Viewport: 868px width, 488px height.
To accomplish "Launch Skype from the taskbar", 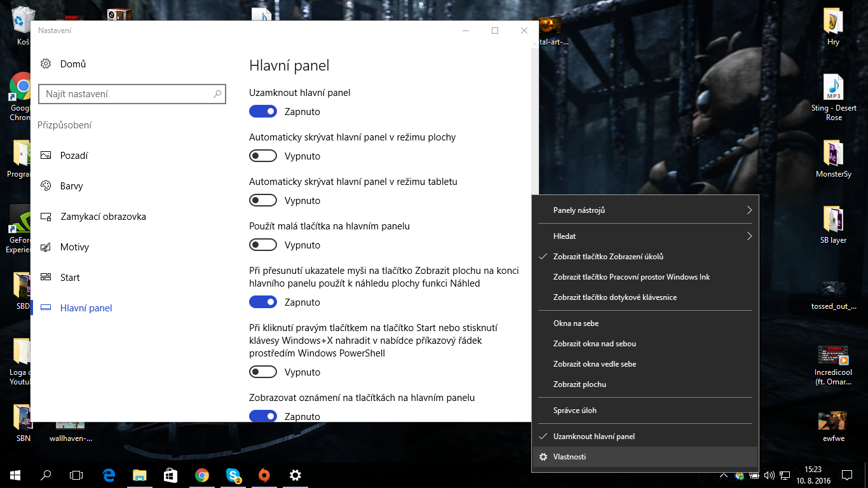I will click(x=233, y=475).
